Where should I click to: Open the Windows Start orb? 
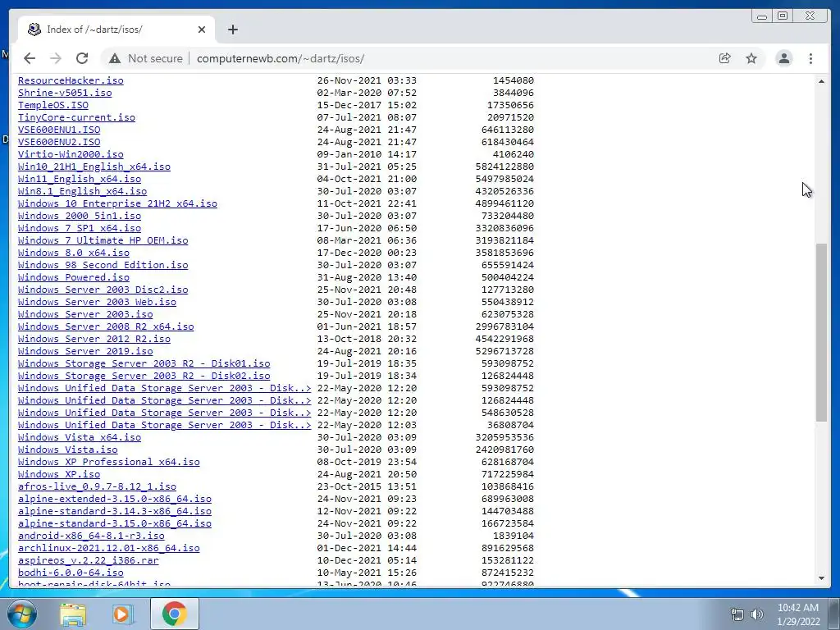[22, 614]
